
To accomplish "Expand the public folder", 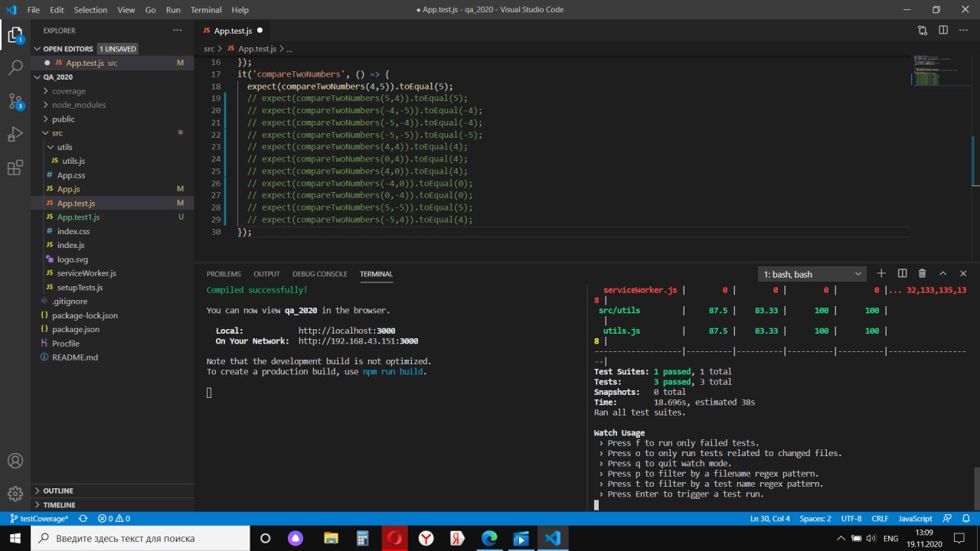I will [112, 119].
